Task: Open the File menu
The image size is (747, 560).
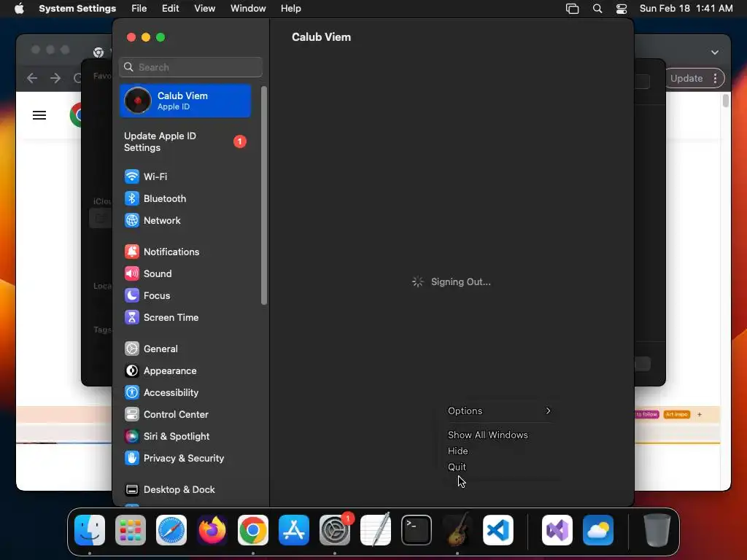Action: [139, 9]
